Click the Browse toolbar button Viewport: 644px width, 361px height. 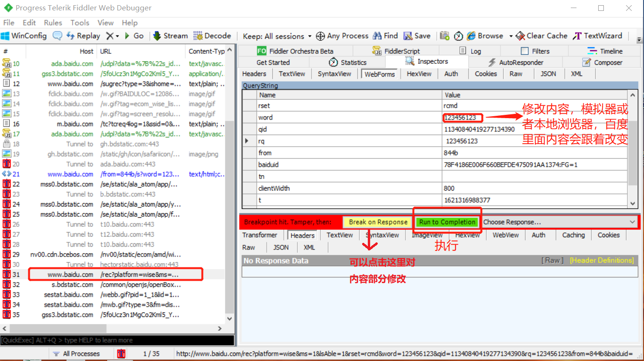(485, 36)
